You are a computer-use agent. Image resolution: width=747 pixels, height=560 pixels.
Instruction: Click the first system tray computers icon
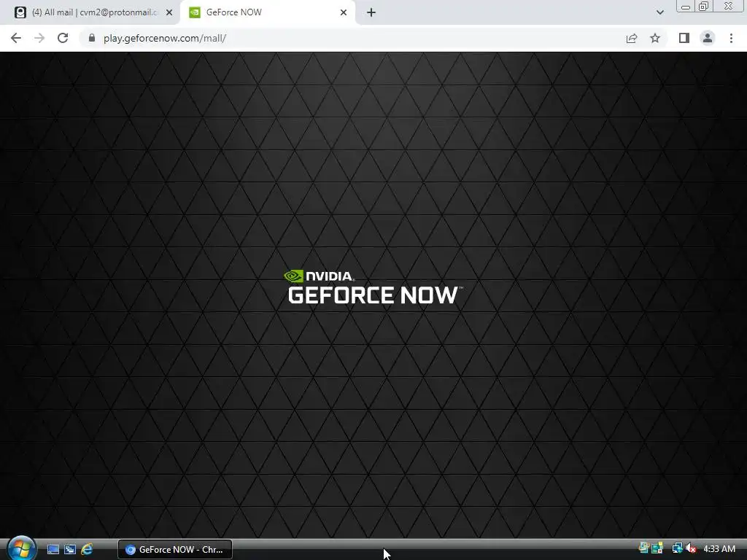643,548
